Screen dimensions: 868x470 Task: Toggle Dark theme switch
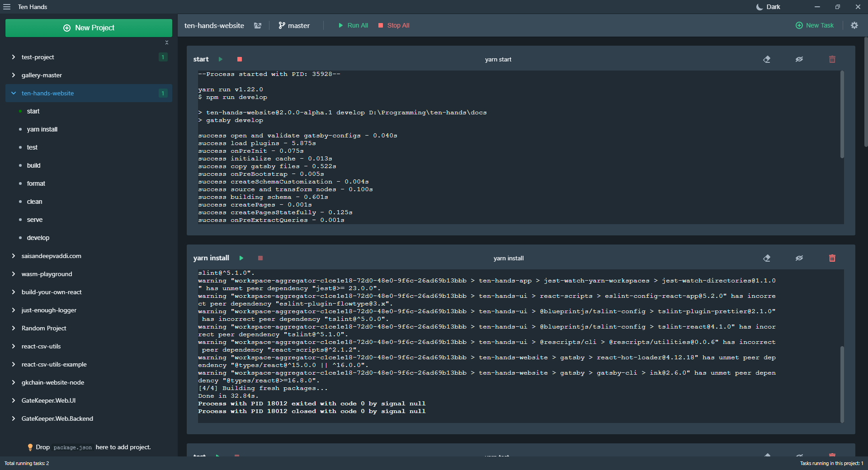point(768,7)
